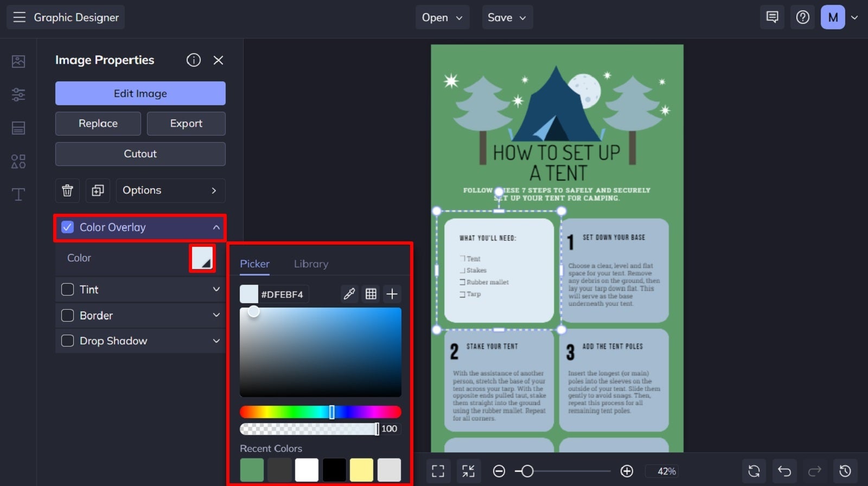Viewport: 868px width, 486px height.
Task: Select the 'What You'll Need' card on canvas
Action: (499, 270)
